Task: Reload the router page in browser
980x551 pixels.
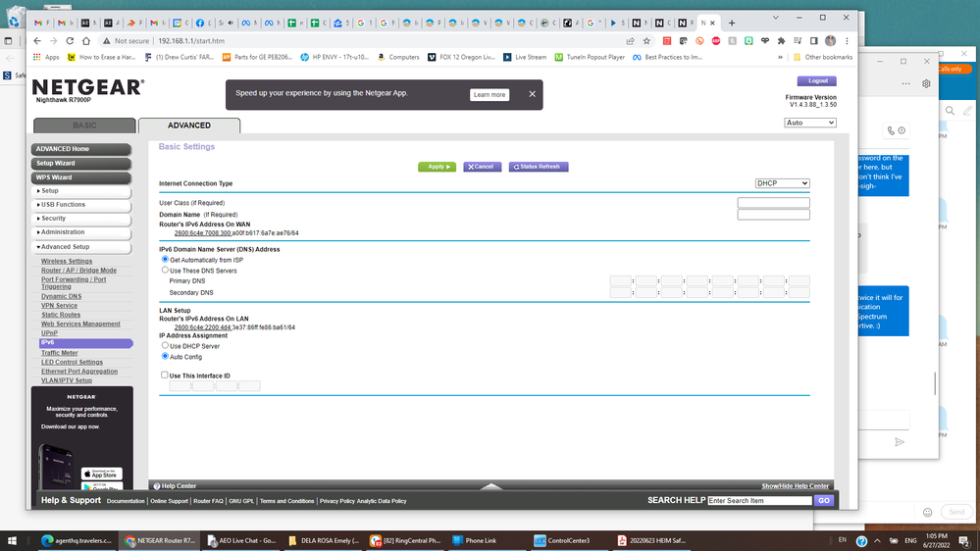Action: [x=71, y=41]
